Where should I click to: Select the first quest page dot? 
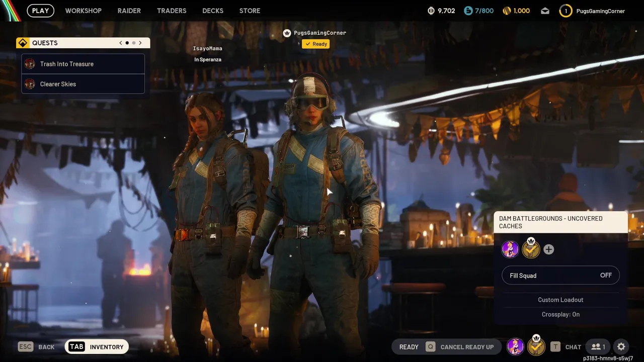tap(127, 43)
